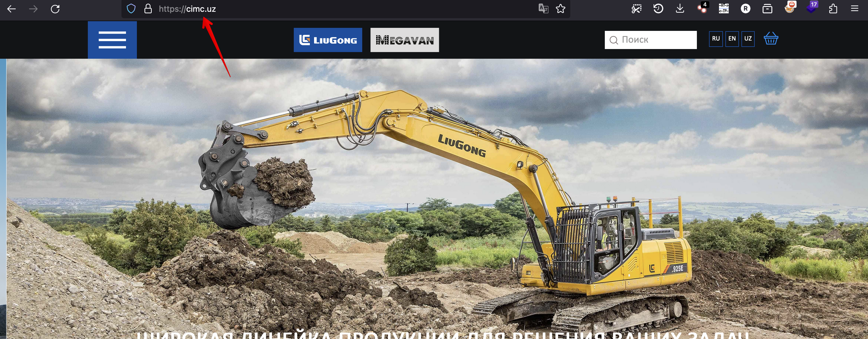Bookmark this page with star icon
Viewport: 868px width, 339px height.
(x=561, y=9)
